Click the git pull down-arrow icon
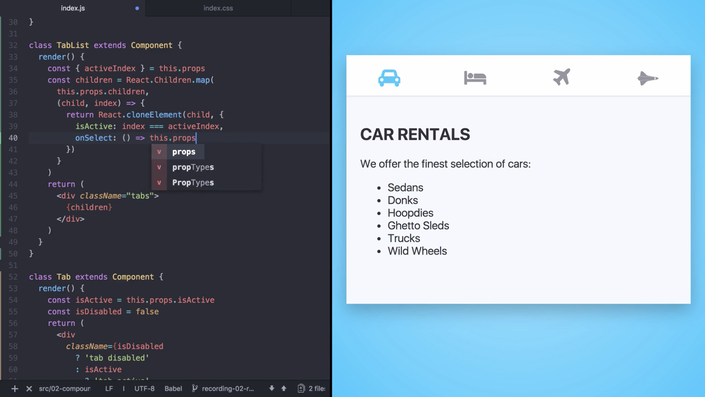Image resolution: width=705 pixels, height=397 pixels. pos(272,388)
